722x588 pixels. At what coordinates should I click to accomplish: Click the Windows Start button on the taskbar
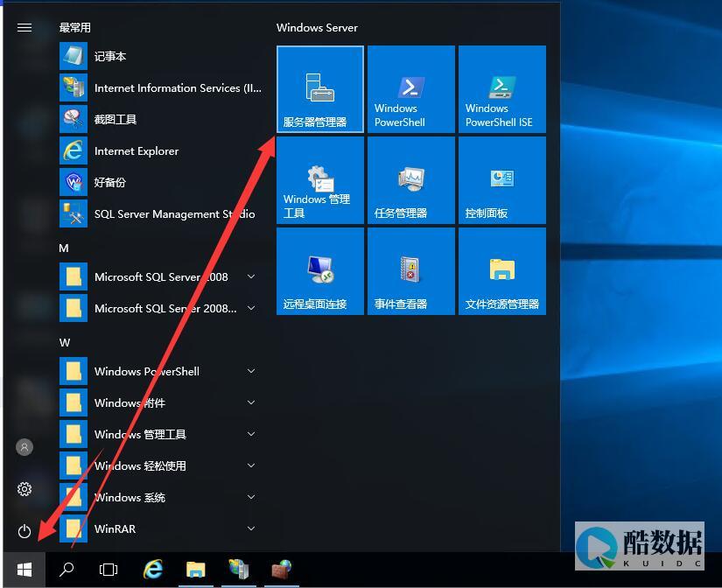(x=25, y=570)
